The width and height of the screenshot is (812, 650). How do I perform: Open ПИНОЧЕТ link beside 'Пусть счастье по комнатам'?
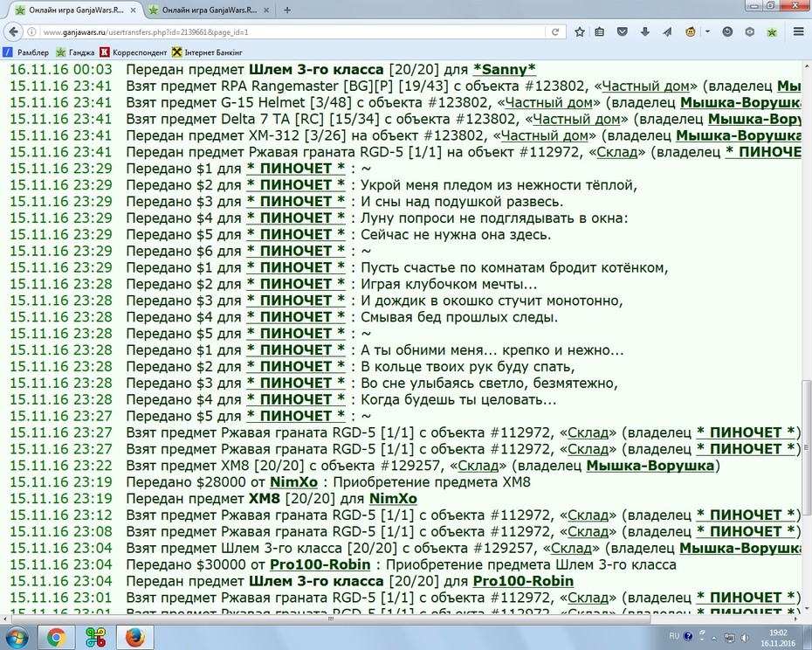[296, 268]
